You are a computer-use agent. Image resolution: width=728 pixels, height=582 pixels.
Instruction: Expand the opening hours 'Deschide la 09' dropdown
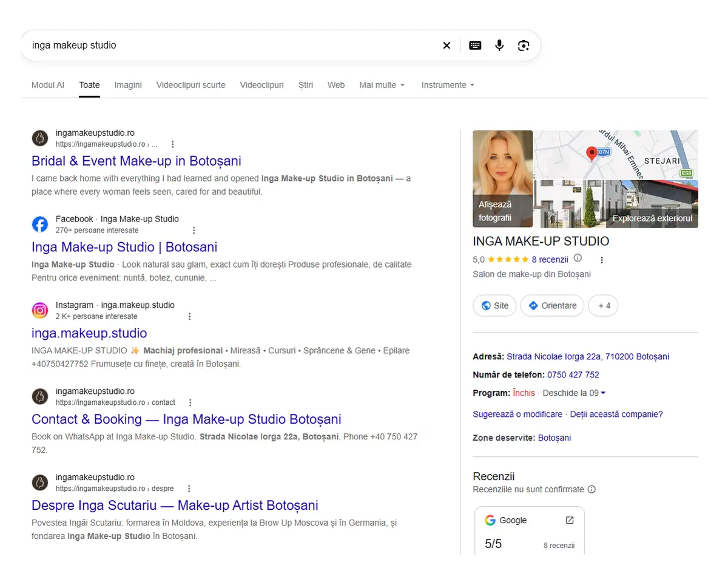tap(574, 393)
